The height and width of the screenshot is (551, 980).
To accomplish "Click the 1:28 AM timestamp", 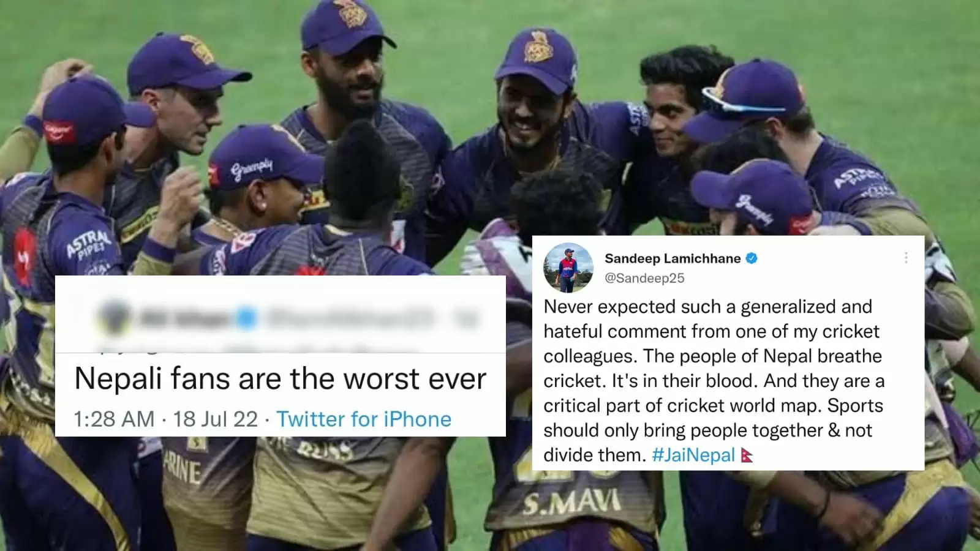I will pyautogui.click(x=114, y=419).
